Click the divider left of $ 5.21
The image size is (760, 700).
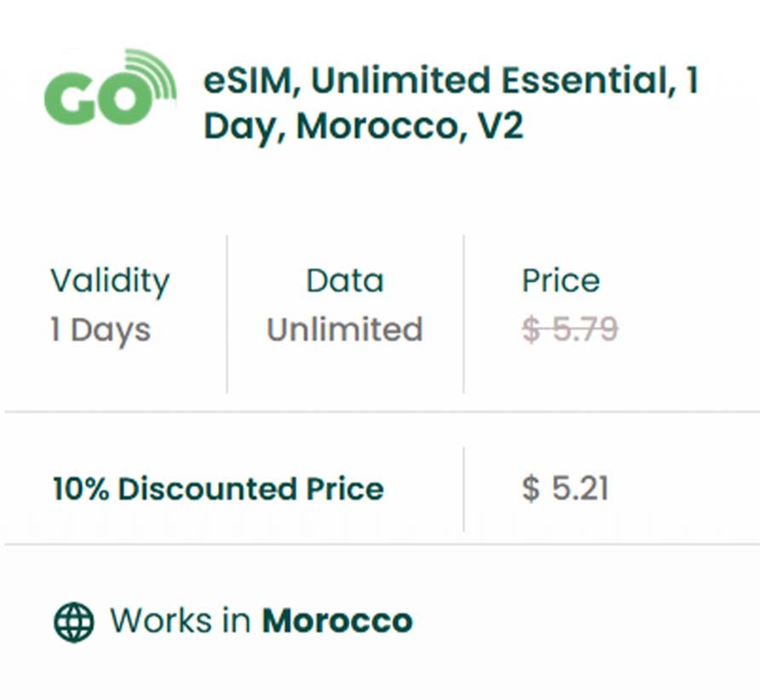(x=463, y=489)
